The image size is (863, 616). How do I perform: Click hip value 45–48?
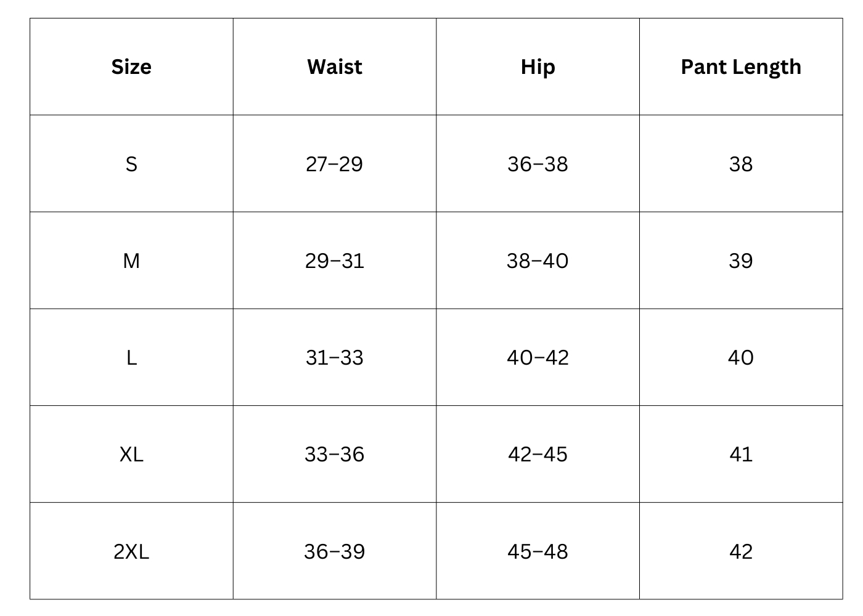[538, 551]
